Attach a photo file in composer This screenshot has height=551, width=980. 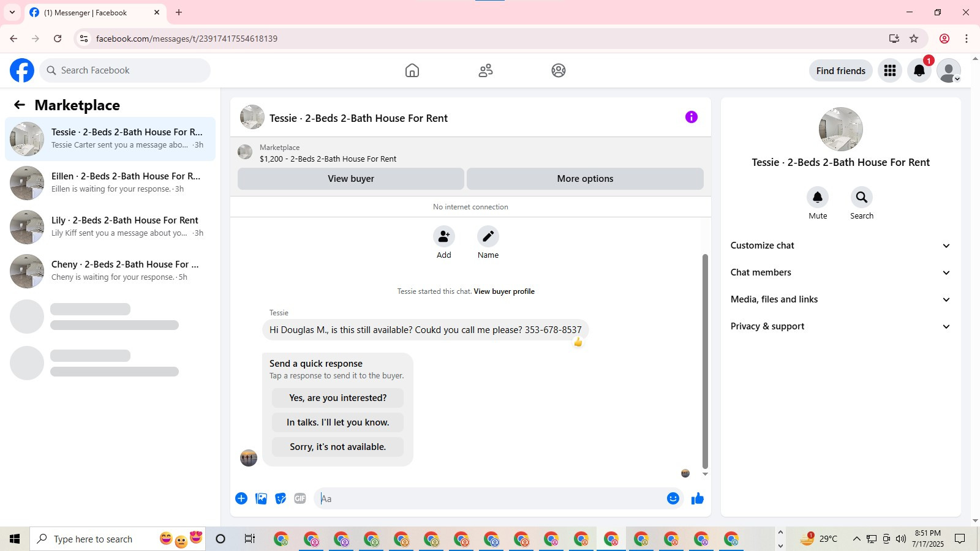[261, 498]
